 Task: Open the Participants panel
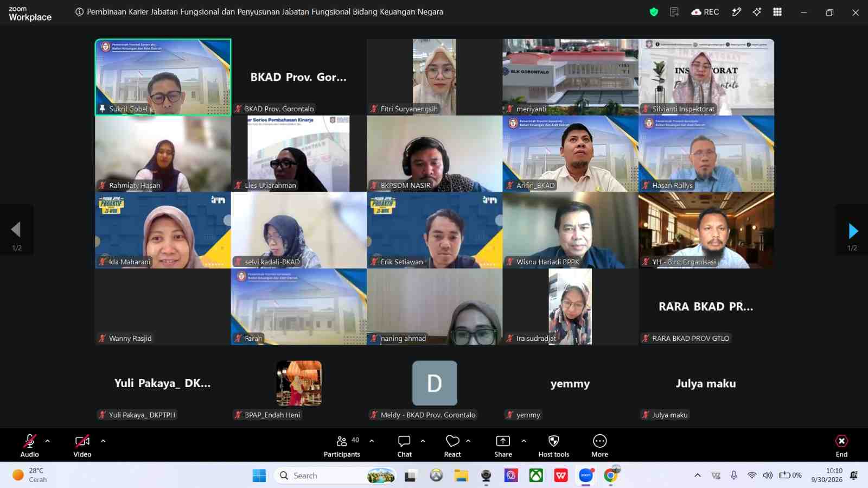[342, 446]
